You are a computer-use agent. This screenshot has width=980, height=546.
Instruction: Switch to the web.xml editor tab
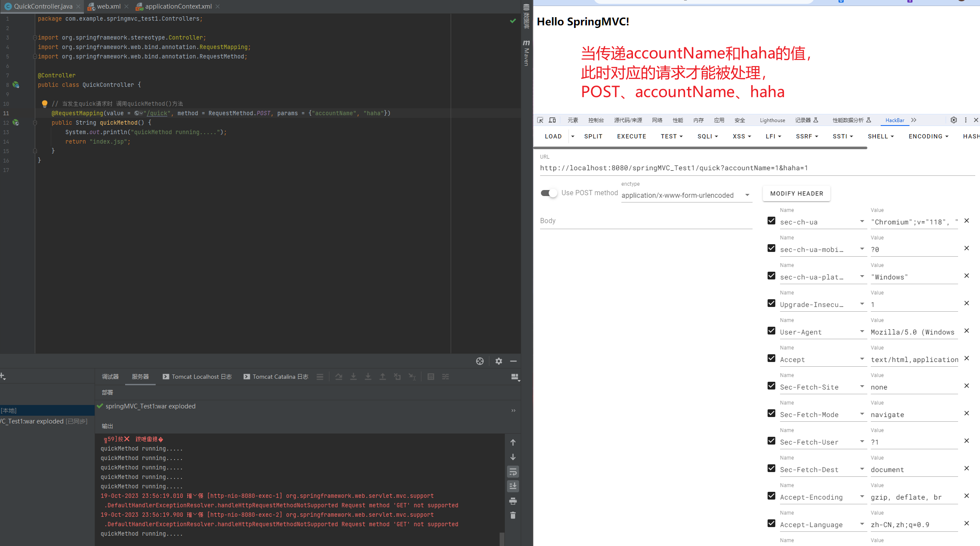coord(108,6)
